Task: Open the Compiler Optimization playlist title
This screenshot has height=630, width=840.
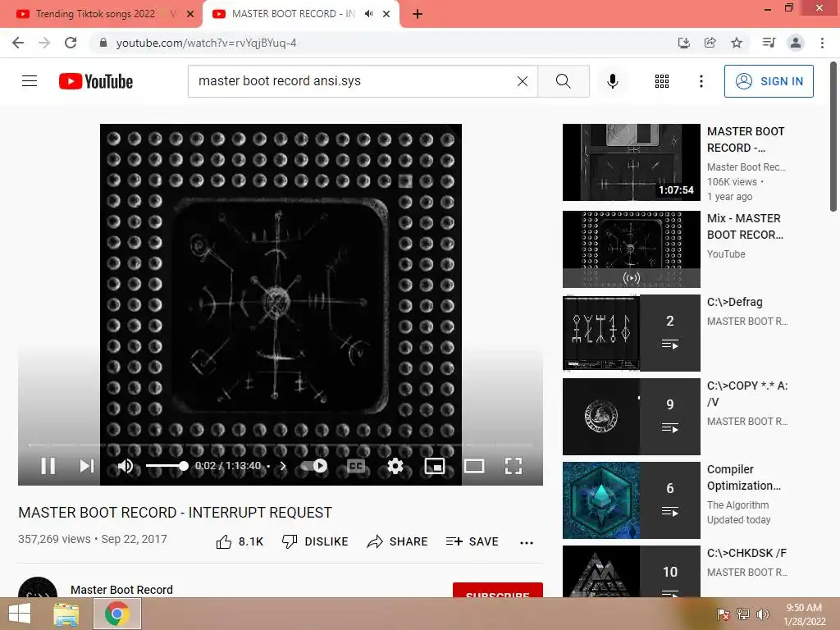Action: pos(743,477)
